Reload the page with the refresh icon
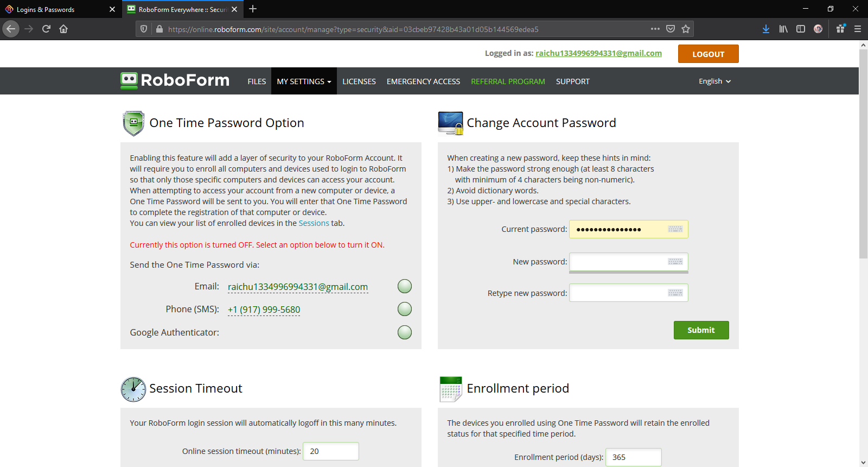Viewport: 868px width, 467px height. pos(46,29)
